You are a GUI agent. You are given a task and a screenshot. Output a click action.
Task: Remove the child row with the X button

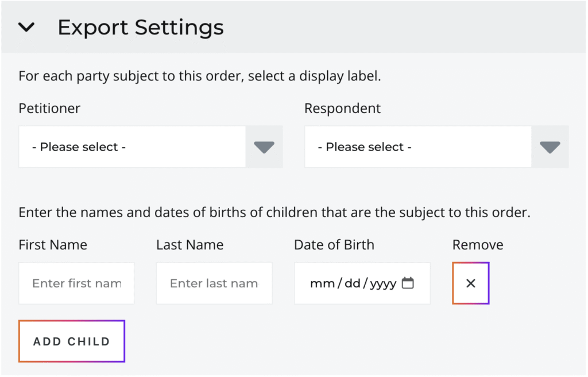click(x=471, y=283)
